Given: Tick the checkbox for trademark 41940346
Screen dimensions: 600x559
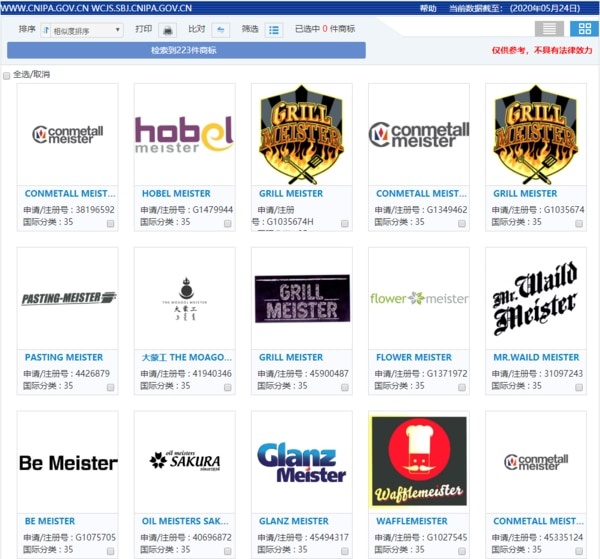Looking at the screenshot, I should pyautogui.click(x=227, y=387).
